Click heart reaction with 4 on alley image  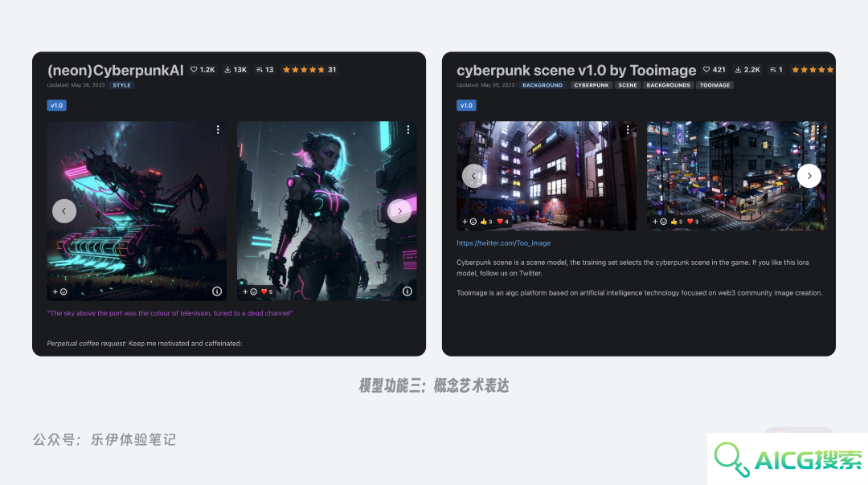(x=502, y=221)
